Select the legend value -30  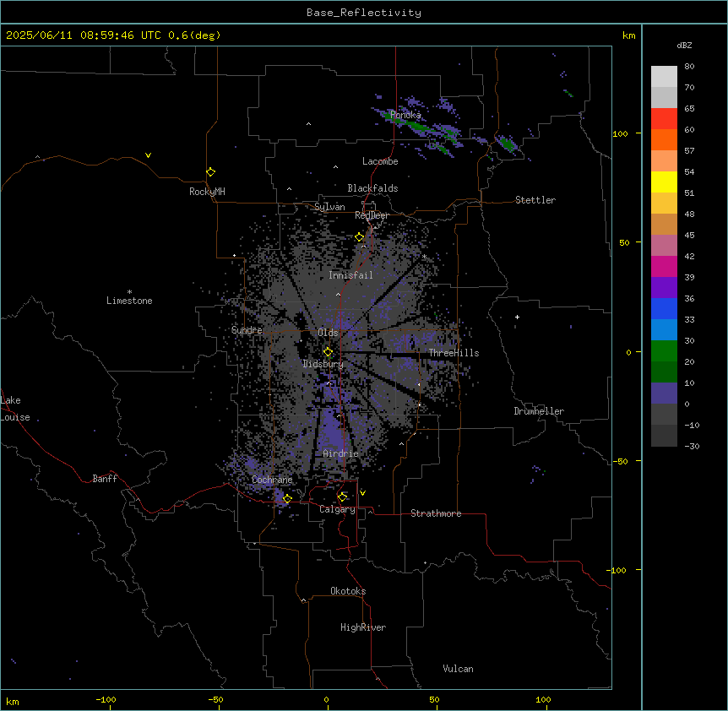692,447
